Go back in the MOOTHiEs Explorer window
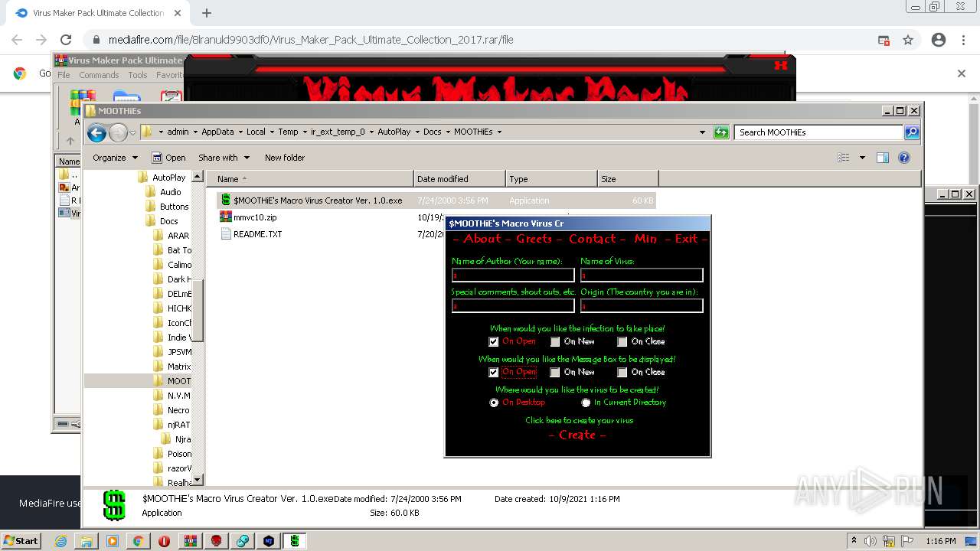The height and width of the screenshot is (551, 980). pos(96,133)
